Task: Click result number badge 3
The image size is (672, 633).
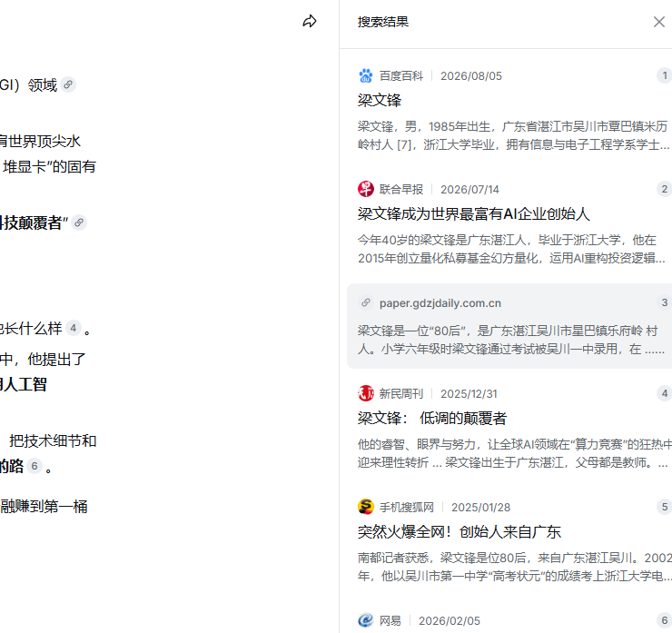Action: [x=665, y=302]
